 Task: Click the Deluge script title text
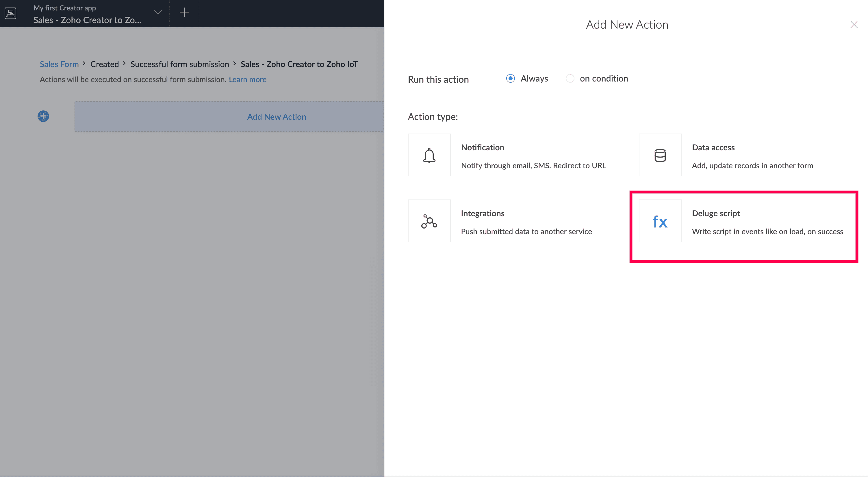[x=716, y=213]
